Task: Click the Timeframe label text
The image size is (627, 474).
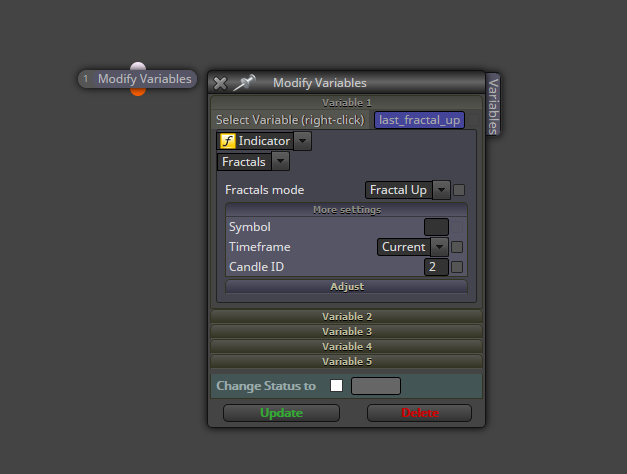Action: [x=260, y=247]
